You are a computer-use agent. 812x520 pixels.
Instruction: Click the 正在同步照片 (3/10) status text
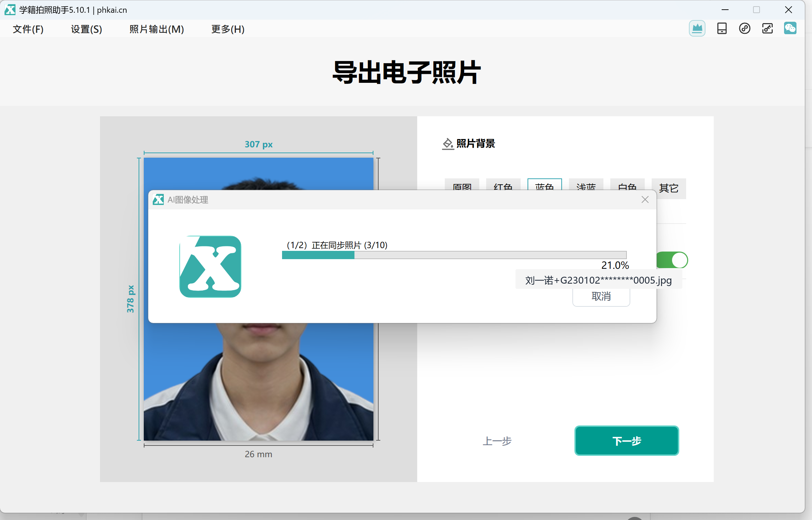[x=350, y=245]
